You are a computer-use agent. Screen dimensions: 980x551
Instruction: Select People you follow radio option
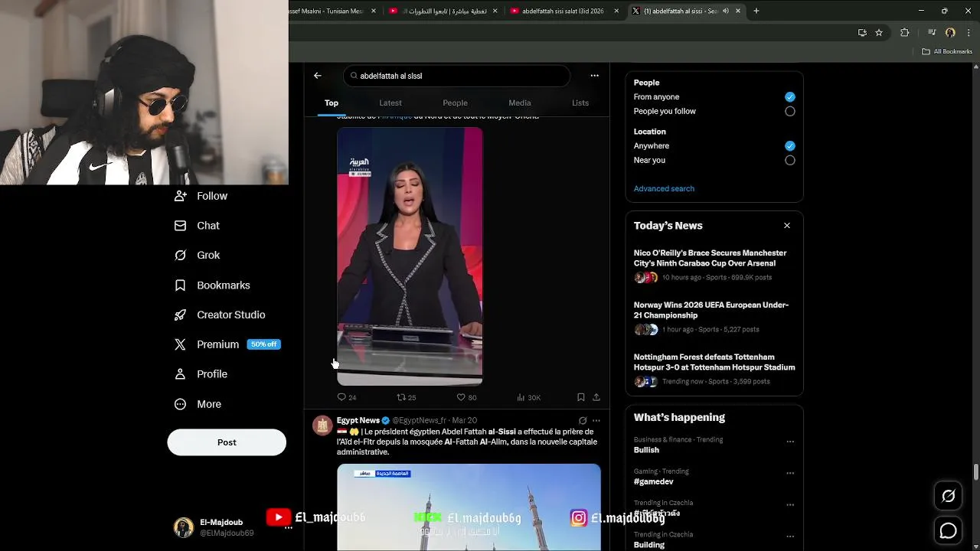789,111
